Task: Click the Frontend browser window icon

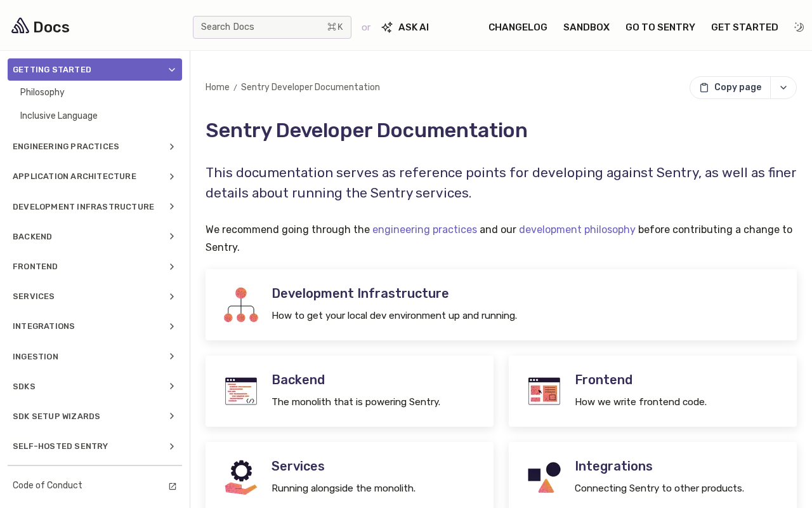Action: click(x=544, y=391)
